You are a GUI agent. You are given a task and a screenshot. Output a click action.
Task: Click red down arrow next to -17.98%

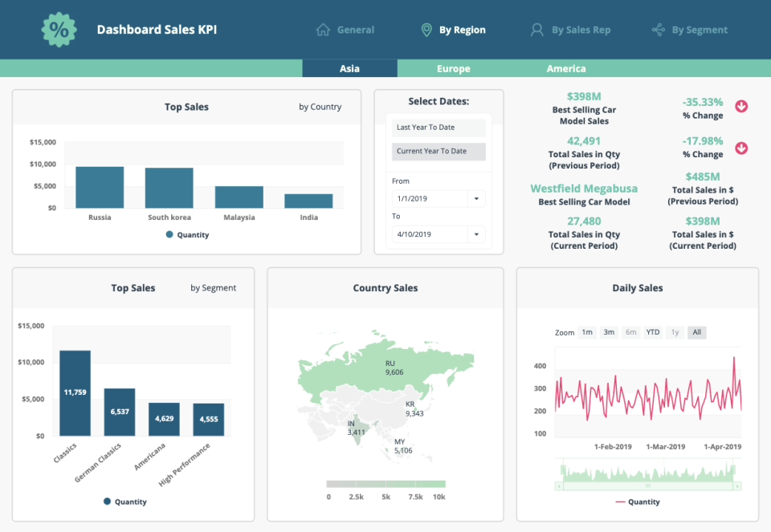[x=741, y=148]
